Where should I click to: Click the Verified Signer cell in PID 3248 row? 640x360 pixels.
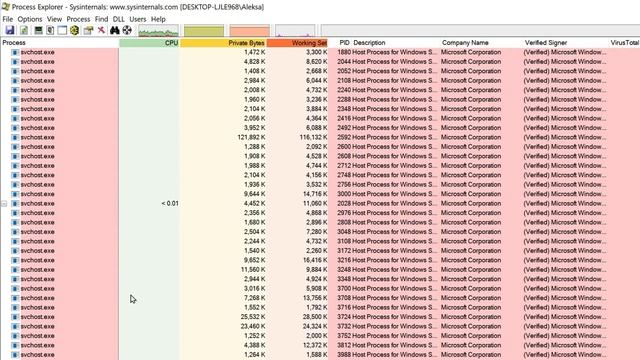565,270
